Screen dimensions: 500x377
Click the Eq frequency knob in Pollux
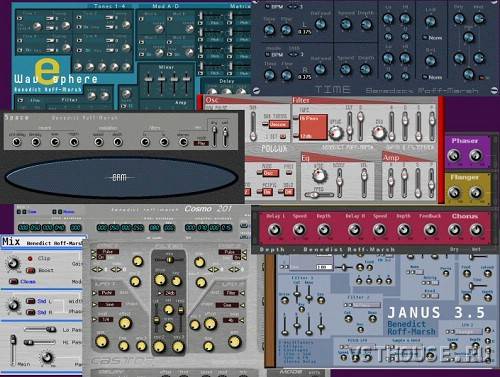[x=319, y=175]
